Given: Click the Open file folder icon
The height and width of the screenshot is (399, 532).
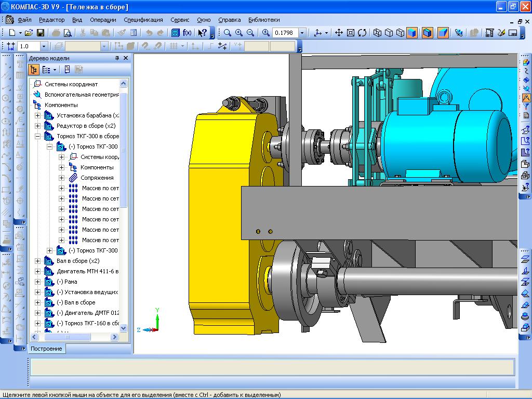Looking at the screenshot, I should (29, 33).
